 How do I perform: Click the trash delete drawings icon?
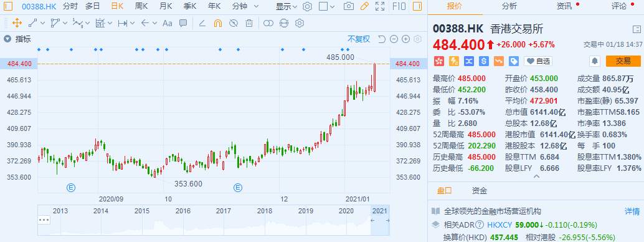point(249,23)
